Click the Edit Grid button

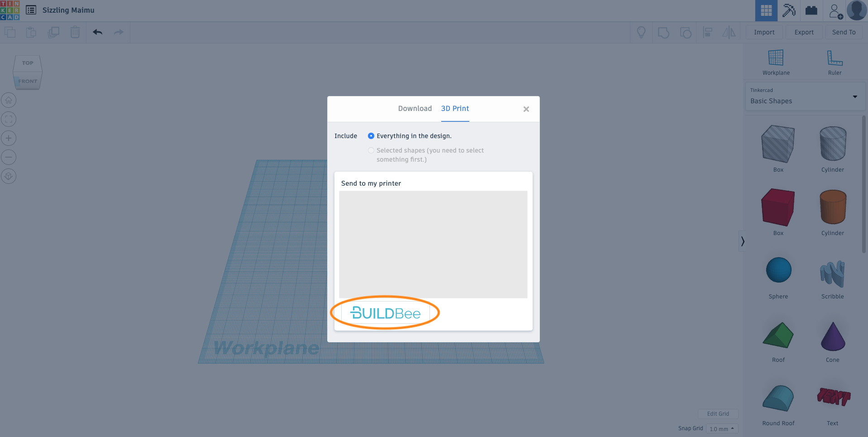[x=718, y=414]
